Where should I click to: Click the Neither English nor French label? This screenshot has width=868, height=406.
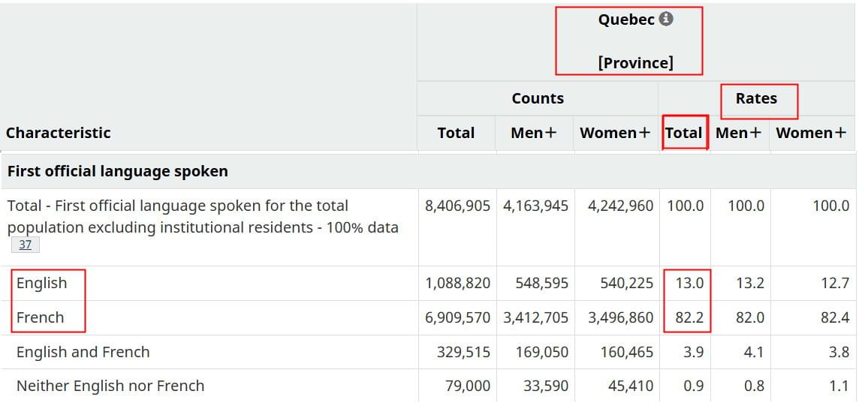tap(110, 386)
